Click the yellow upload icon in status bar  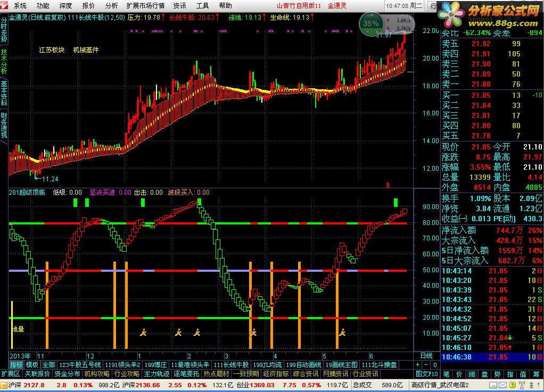click(x=513, y=385)
